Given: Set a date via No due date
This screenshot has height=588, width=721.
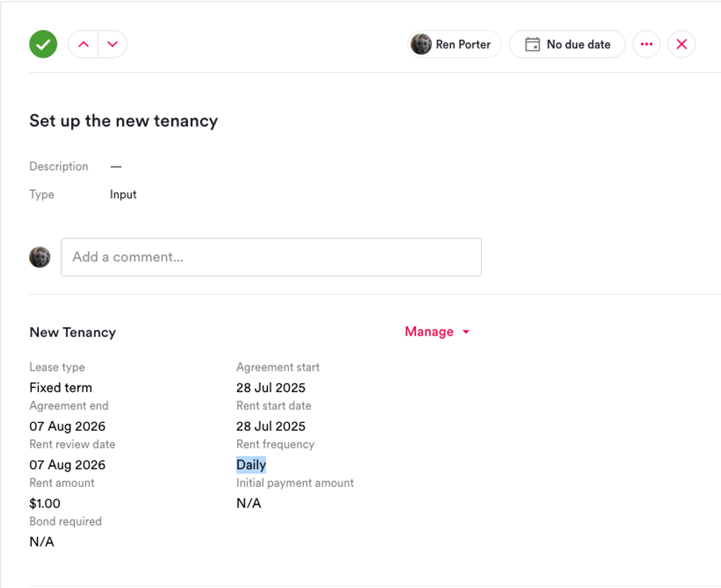Looking at the screenshot, I should [567, 44].
